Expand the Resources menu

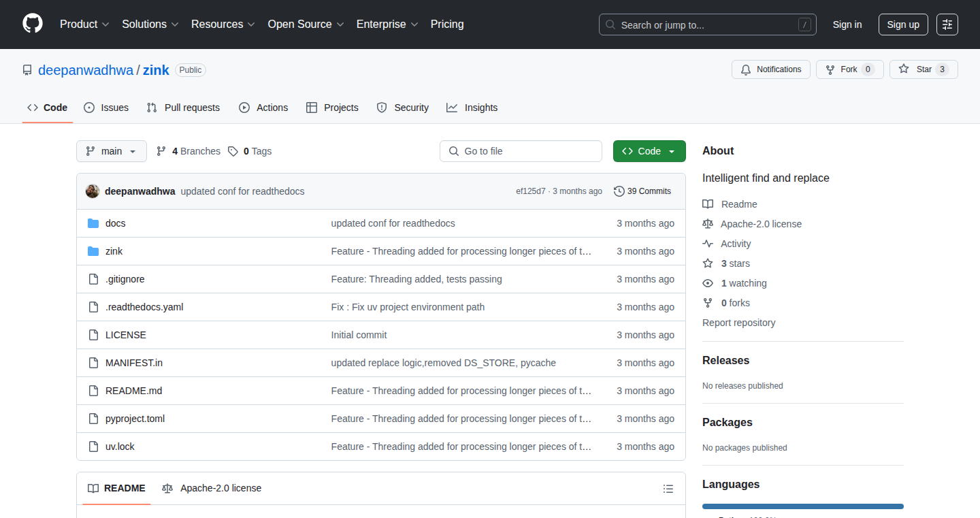(x=223, y=24)
